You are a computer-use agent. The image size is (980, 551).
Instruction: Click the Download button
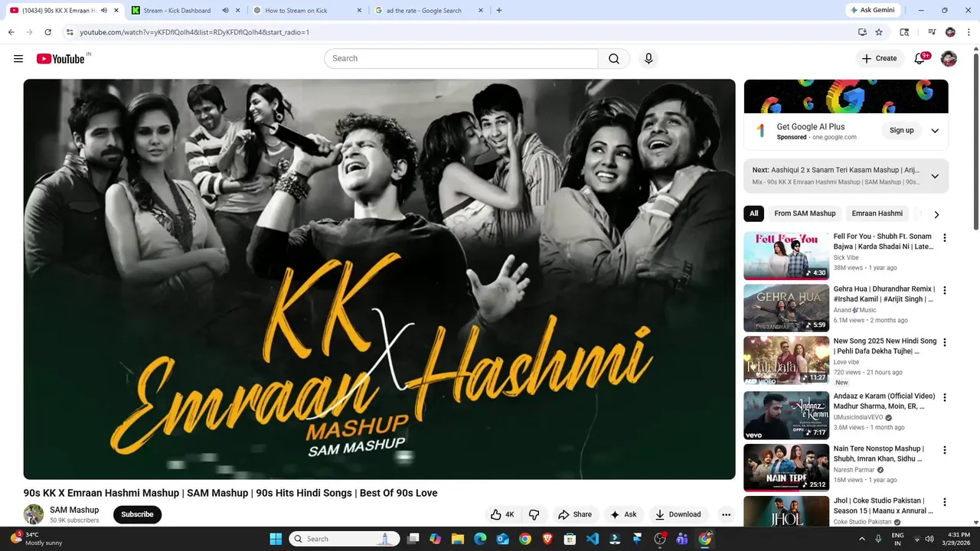point(678,514)
